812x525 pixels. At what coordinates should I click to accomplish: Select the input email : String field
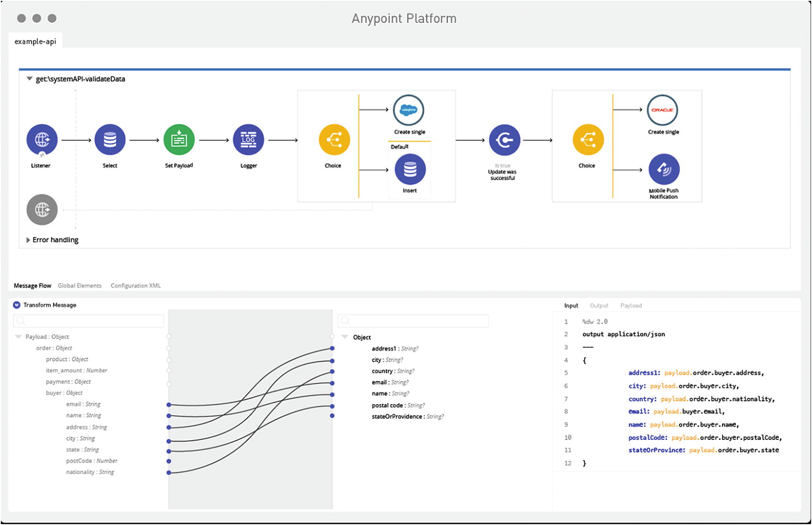pyautogui.click(x=83, y=404)
